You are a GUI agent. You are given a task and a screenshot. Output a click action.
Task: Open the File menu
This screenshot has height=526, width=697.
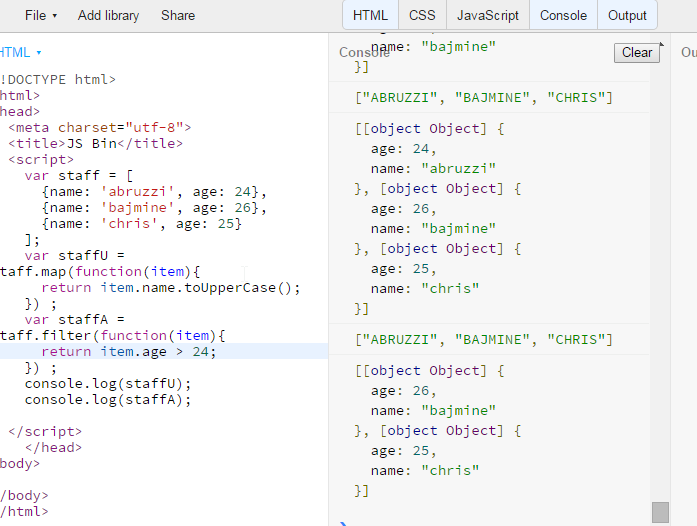[41, 16]
